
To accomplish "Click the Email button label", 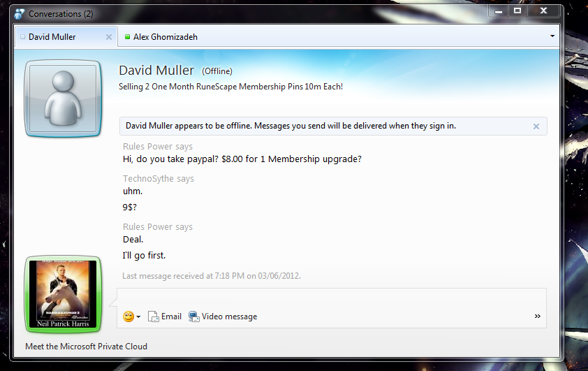I will pyautogui.click(x=171, y=317).
